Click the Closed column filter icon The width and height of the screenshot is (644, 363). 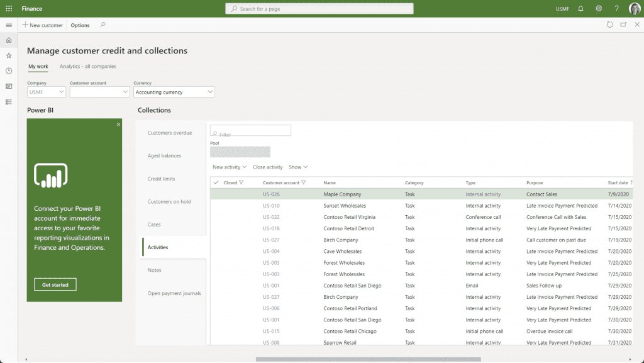241,182
